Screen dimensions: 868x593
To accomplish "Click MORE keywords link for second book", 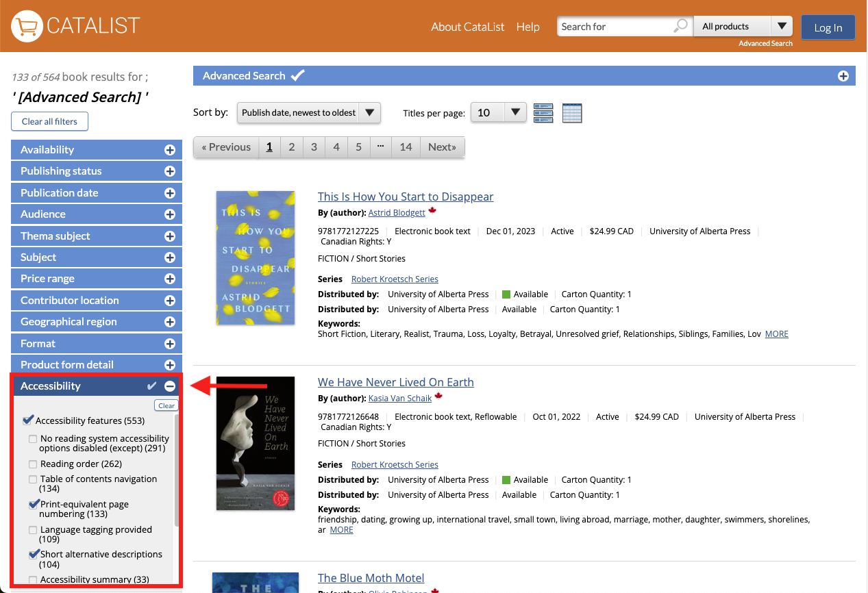I will pos(341,530).
